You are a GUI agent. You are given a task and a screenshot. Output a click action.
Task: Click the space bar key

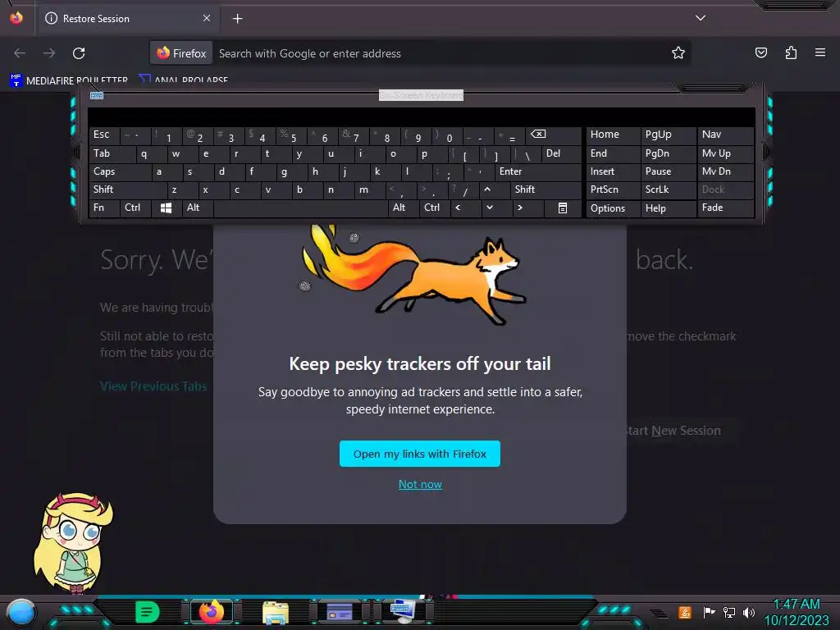300,208
